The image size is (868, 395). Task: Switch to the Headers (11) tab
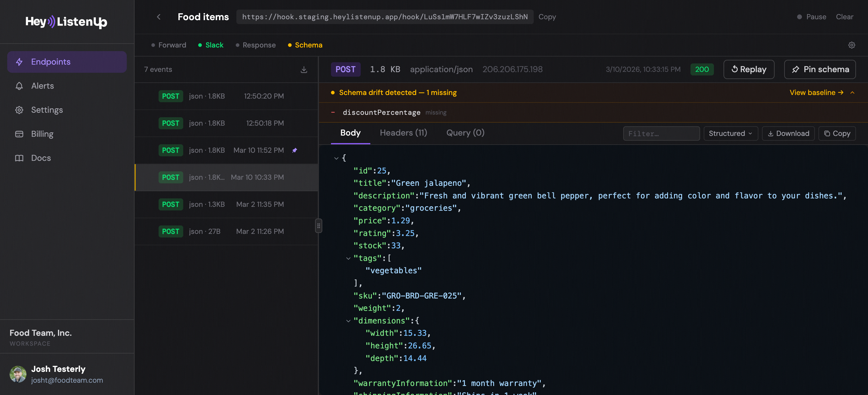click(x=403, y=133)
